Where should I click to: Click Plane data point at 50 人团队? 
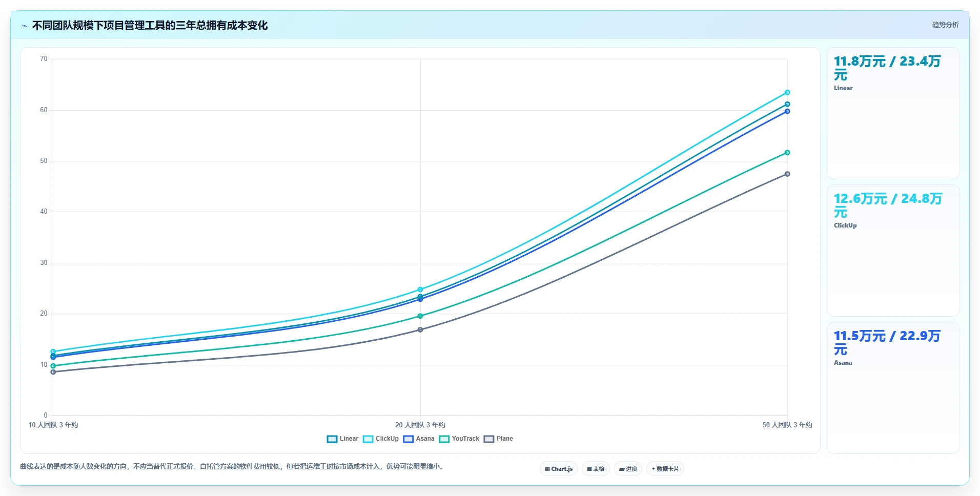787,174
